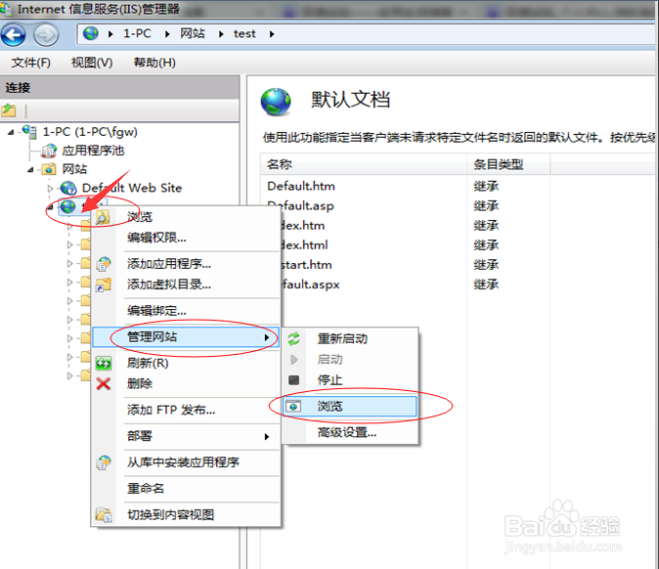The image size is (659, 569).
Task: Choose 编辑绑定... from context menu
Action: (186, 311)
